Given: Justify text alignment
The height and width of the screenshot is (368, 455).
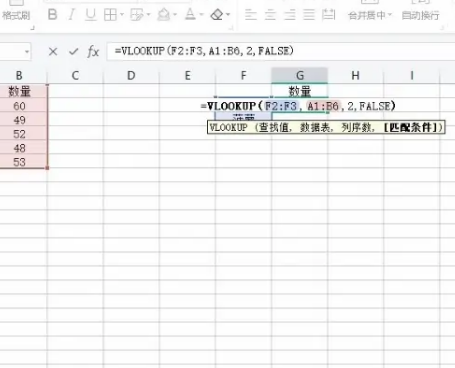Looking at the screenshot, I should pos(309,15).
